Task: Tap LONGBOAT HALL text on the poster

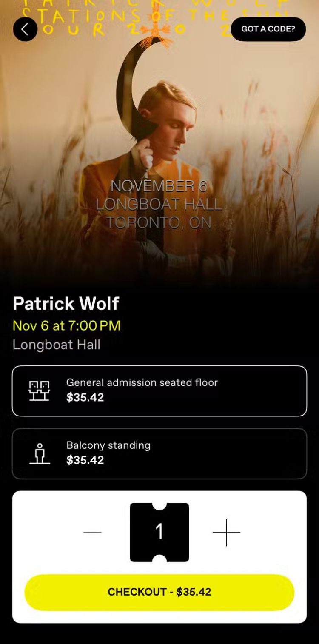Action: click(159, 204)
